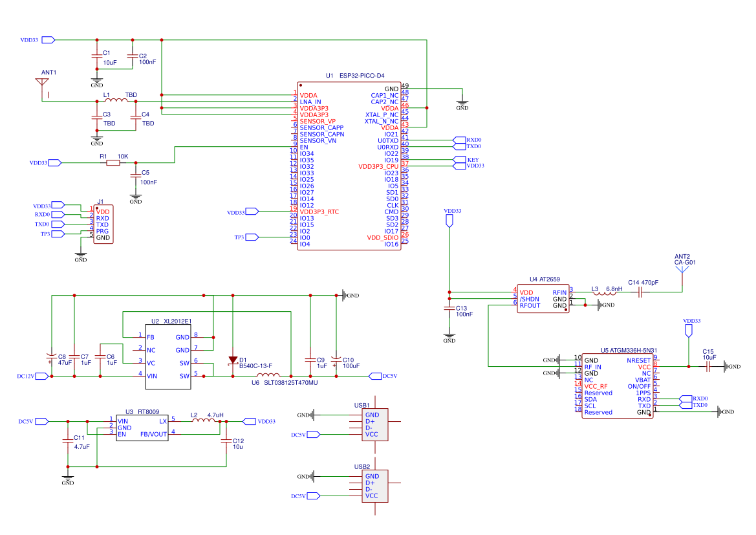Image resolution: width=756 pixels, height=535 pixels.
Task: Click the U0TXD pin label
Action: click(388, 141)
